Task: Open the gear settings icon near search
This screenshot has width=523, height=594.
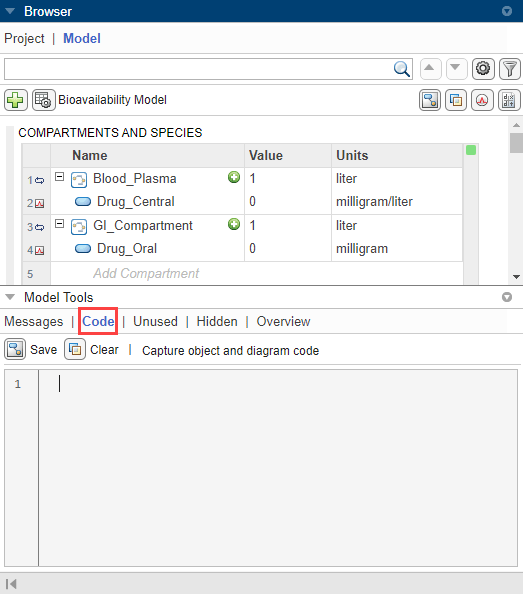Action: click(483, 69)
